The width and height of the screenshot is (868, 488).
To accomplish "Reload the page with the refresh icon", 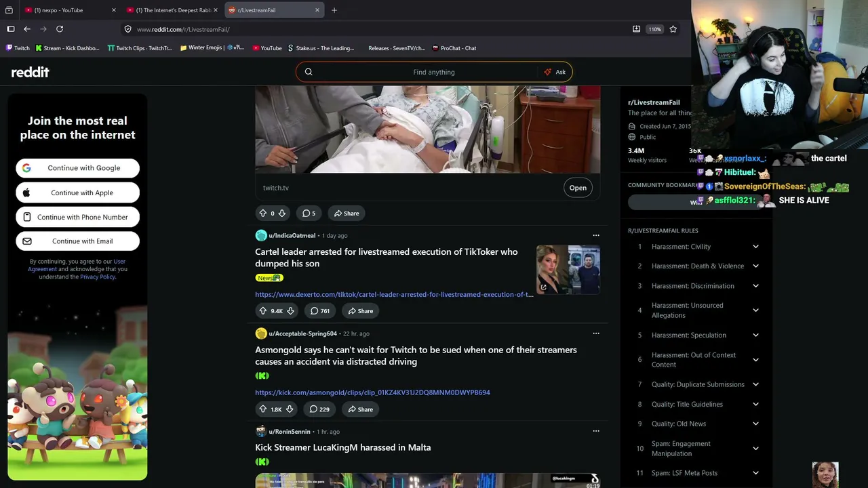I will coord(60,29).
